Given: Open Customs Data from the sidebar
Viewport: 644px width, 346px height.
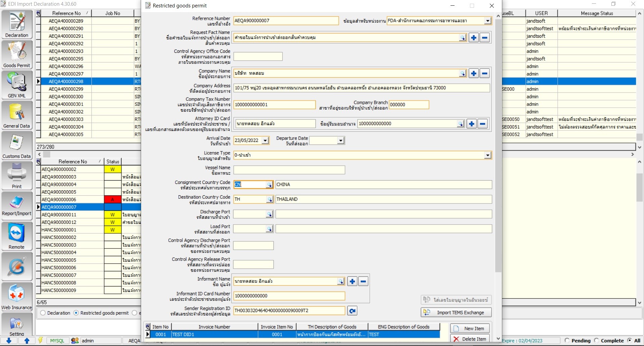Looking at the screenshot, I should 17,145.
